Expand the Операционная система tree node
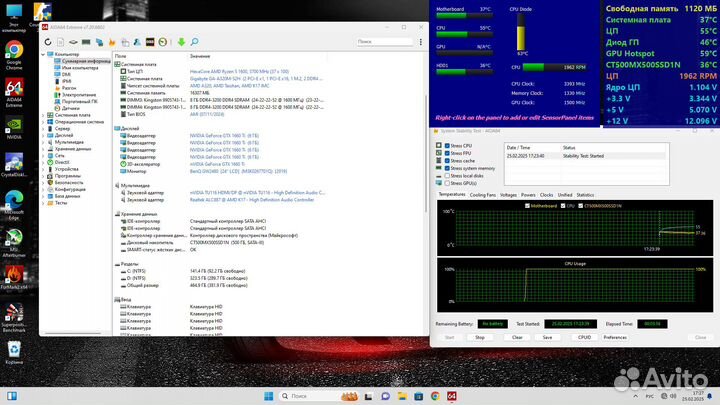This screenshot has width=720, height=405. [x=43, y=122]
